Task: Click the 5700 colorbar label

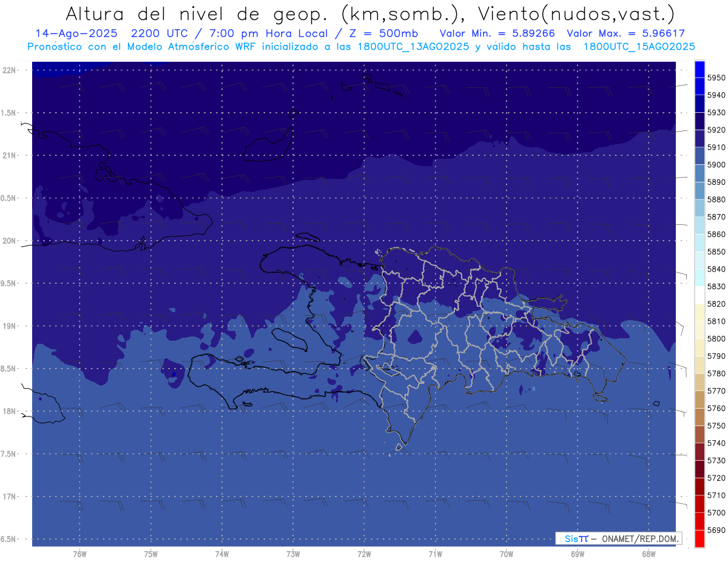Action: 716,512
